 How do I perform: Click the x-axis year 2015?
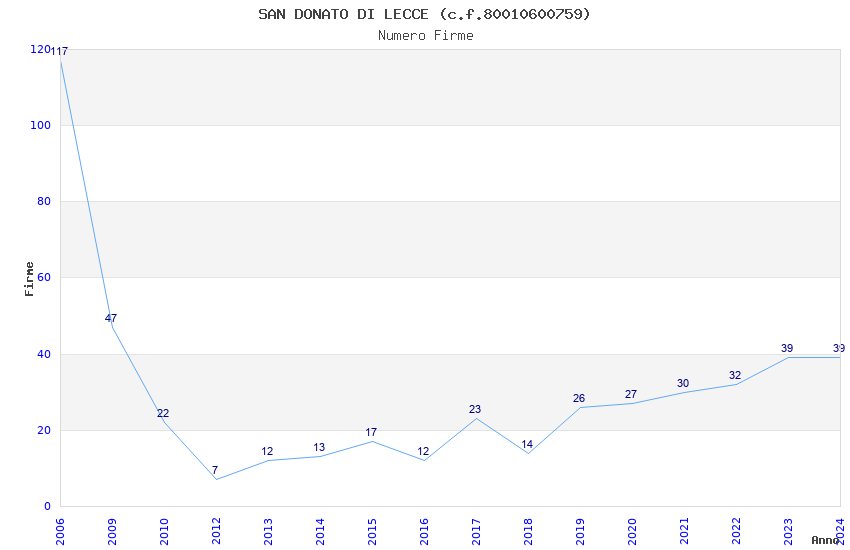click(x=372, y=532)
